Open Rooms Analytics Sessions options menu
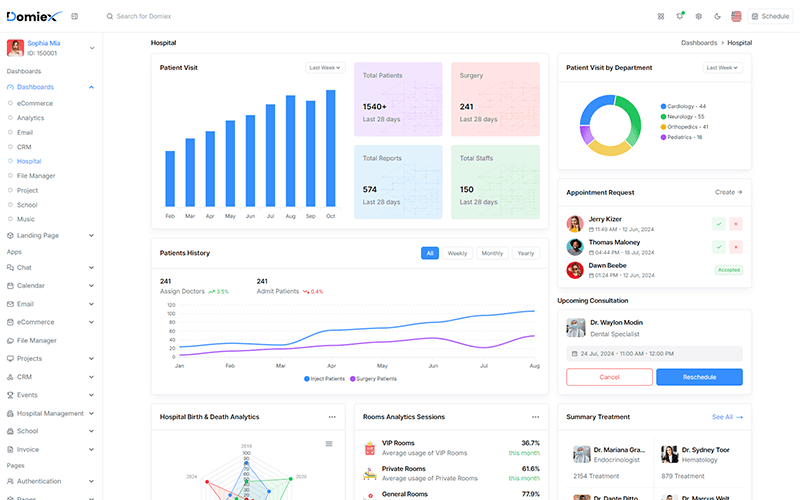The width and height of the screenshot is (800, 500). point(535,417)
